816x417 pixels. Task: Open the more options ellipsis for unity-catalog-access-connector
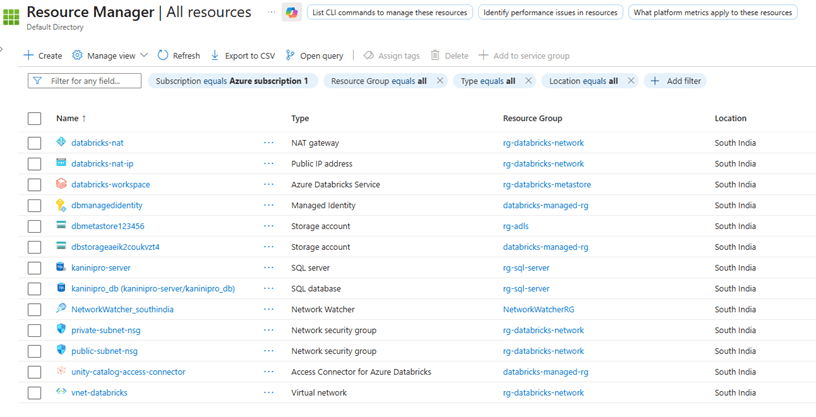(x=268, y=372)
